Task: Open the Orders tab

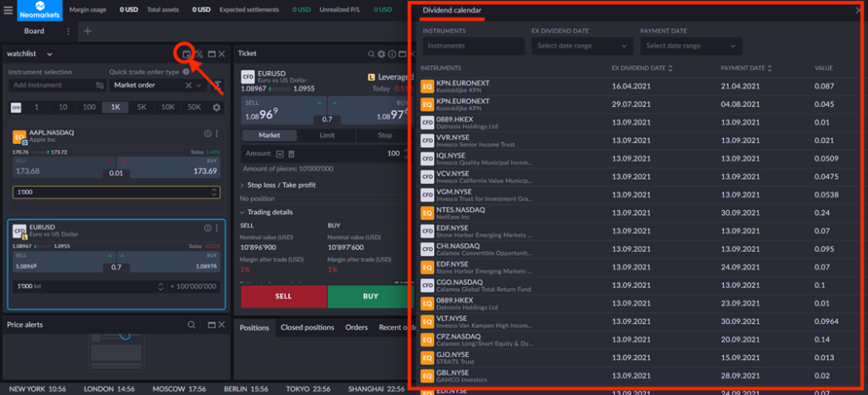Action: pos(356,327)
